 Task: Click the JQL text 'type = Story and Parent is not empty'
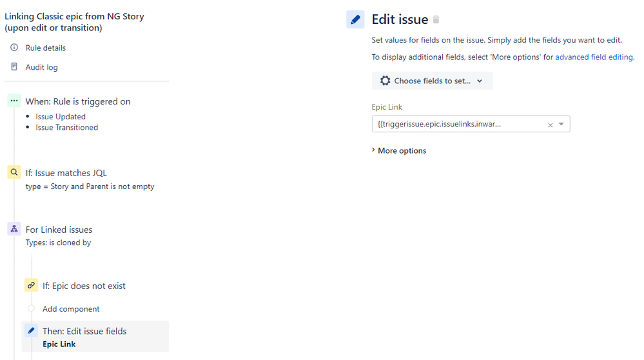click(90, 186)
